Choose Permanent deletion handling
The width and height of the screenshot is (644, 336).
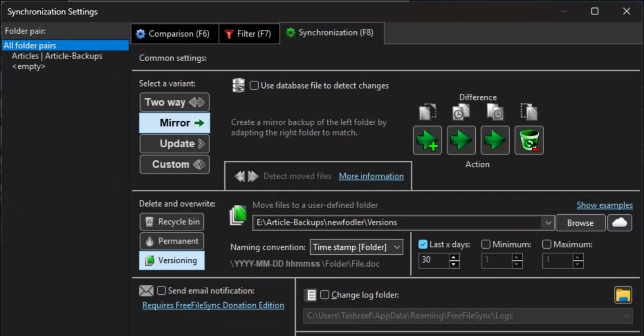click(172, 241)
